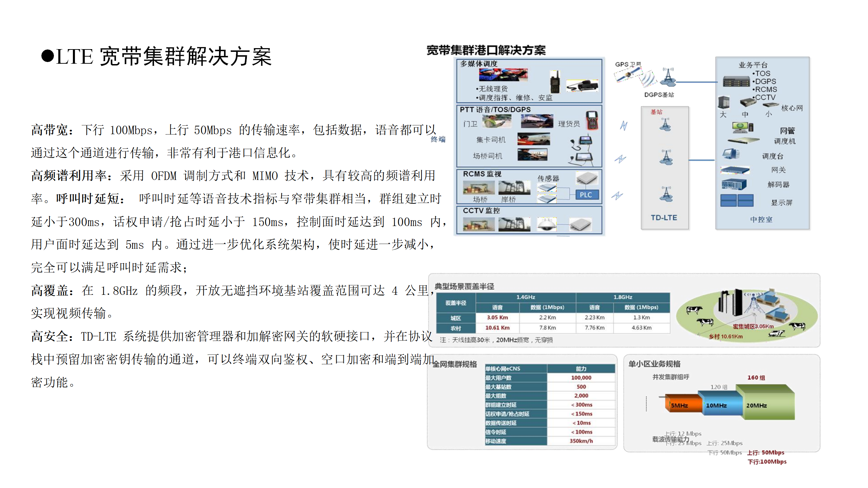The height and width of the screenshot is (488, 868).
Task: Click the 网关 gateway device icon
Action: [x=735, y=170]
